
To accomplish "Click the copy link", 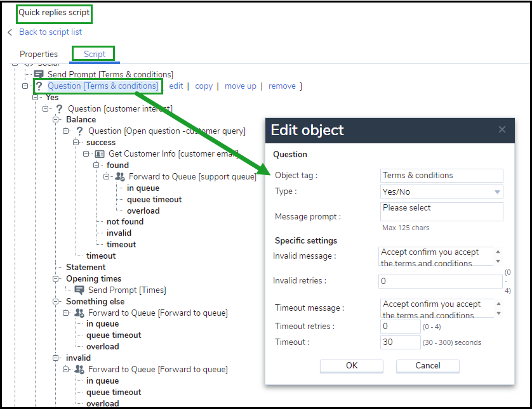I will point(204,86).
